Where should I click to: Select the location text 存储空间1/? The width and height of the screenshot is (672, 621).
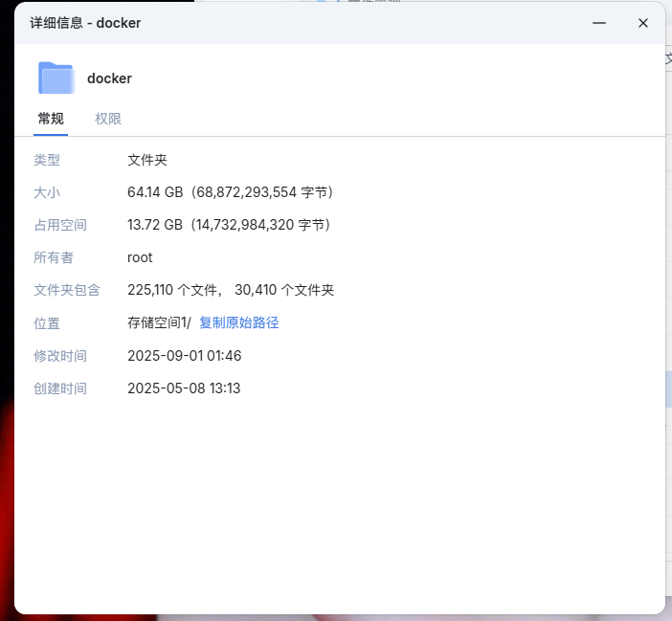[x=159, y=322]
